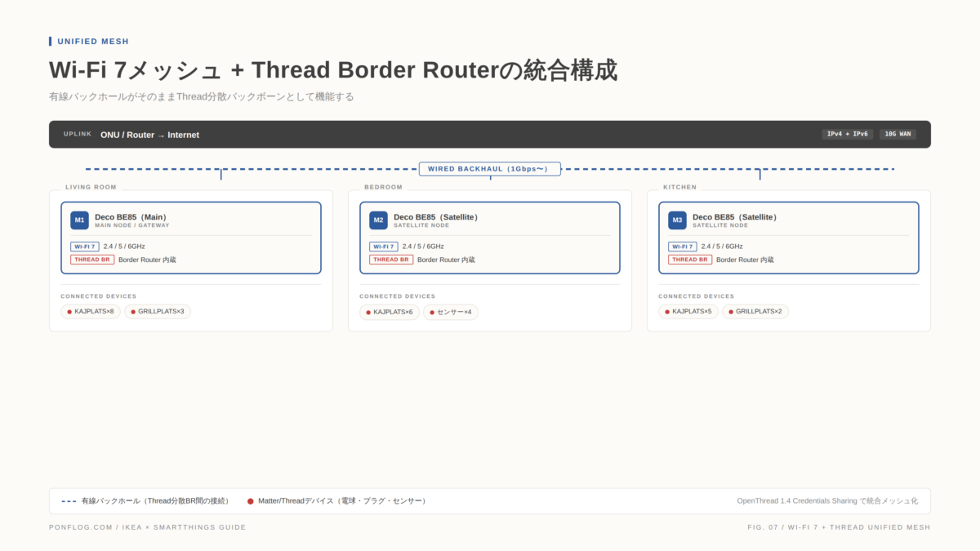Click the THREAD BR tag in Kitchen card
This screenshot has width=980, height=551.
pyautogui.click(x=690, y=260)
